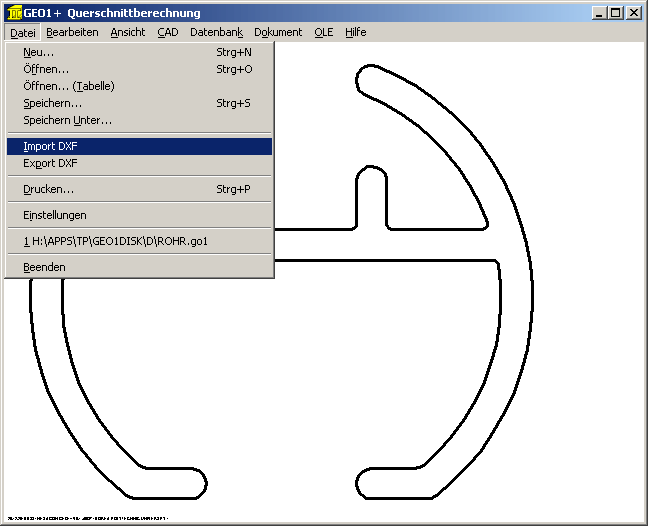Close the Datei menu via its title

[x=23, y=32]
